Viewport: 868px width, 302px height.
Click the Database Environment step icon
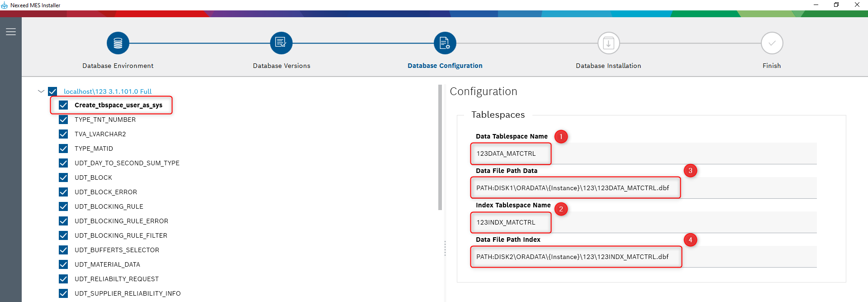point(118,43)
